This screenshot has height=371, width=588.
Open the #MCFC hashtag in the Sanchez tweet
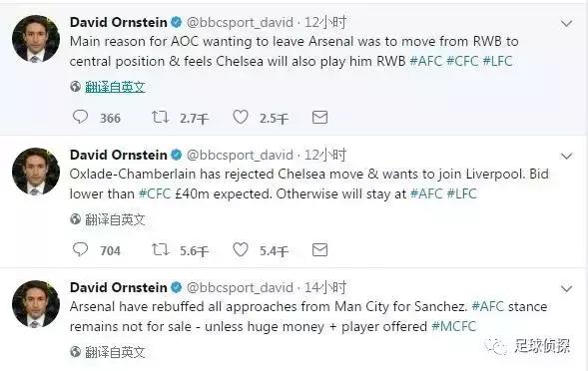454,326
